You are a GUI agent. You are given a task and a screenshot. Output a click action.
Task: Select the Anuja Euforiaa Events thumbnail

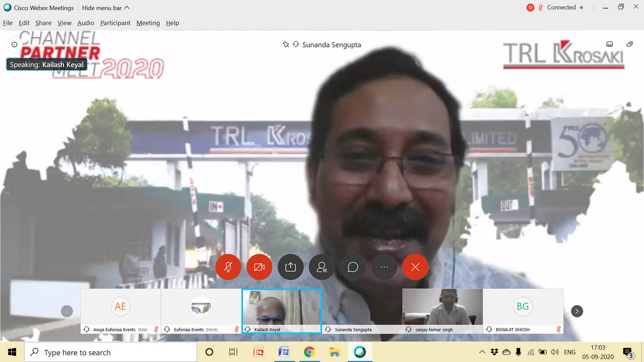coord(121,311)
